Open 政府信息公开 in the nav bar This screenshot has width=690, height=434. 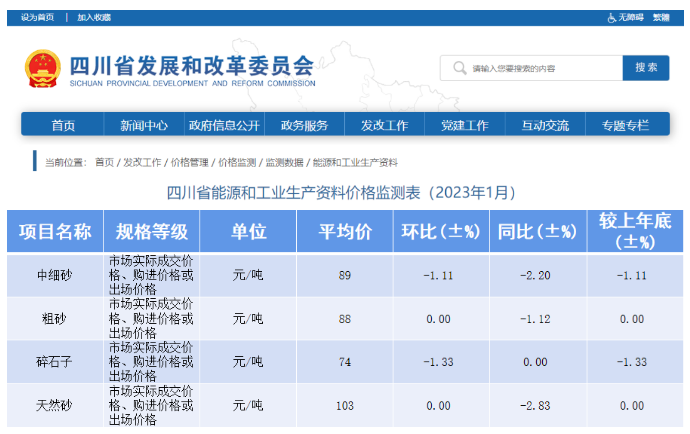224,125
